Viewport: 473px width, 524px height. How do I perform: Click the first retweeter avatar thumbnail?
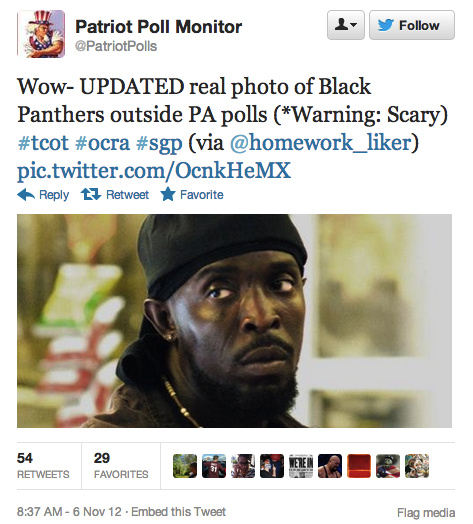click(185, 466)
